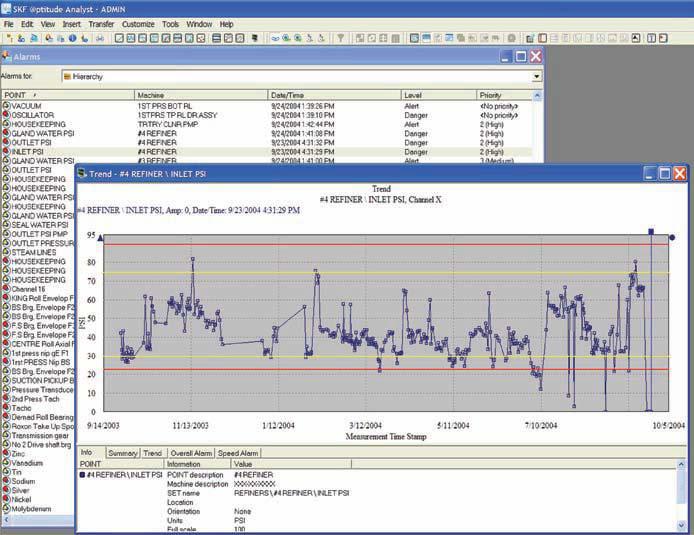
Task: Click the round marker at chart's right edge
Action: (672, 238)
